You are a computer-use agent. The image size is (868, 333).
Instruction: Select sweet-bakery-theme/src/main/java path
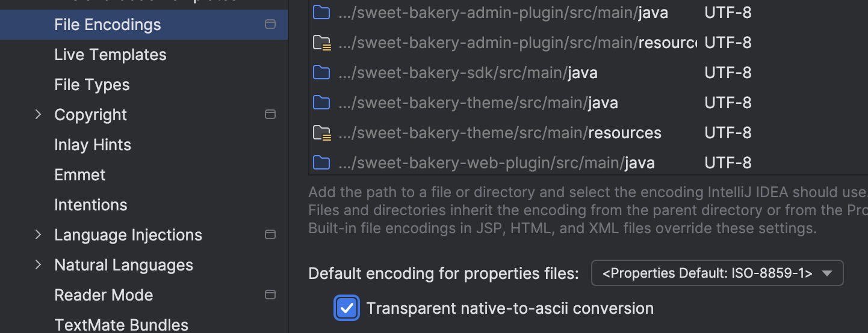coord(478,103)
